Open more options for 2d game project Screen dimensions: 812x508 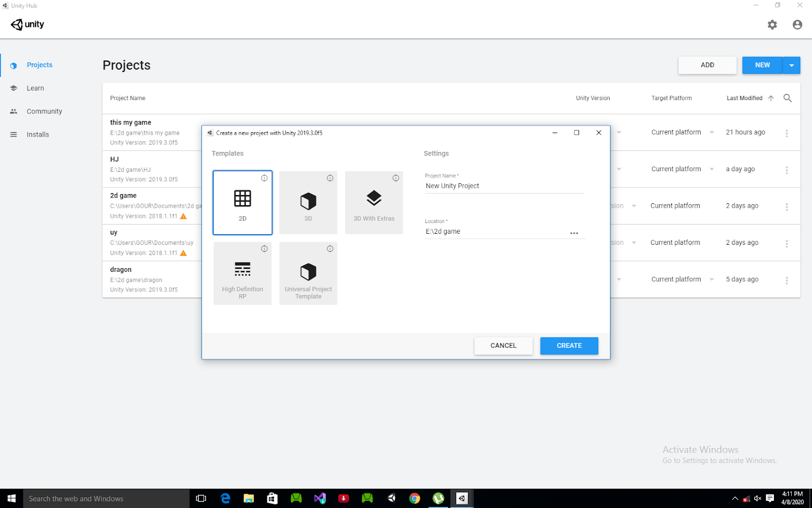point(787,207)
